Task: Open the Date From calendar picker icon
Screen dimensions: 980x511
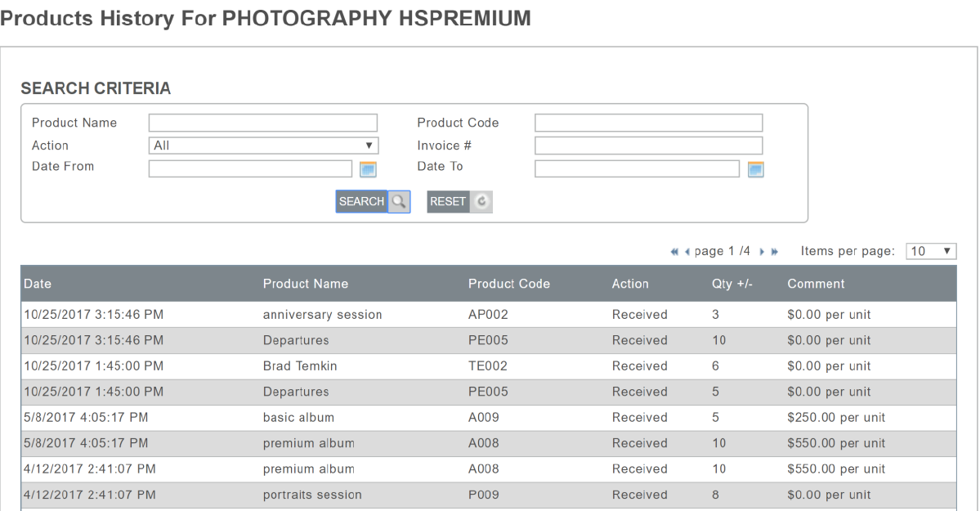Action: point(368,169)
